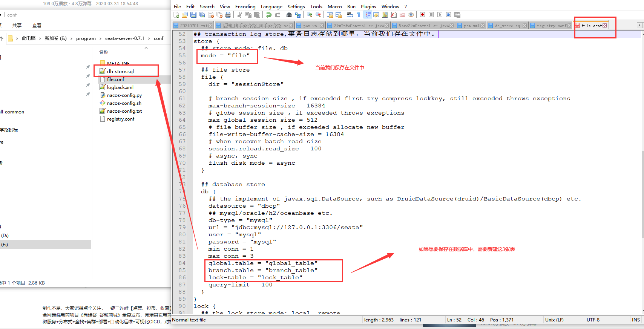Image resolution: width=644 pixels, height=329 pixels.
Task: Click Run Macro Multiple Times button
Action: pos(448,15)
